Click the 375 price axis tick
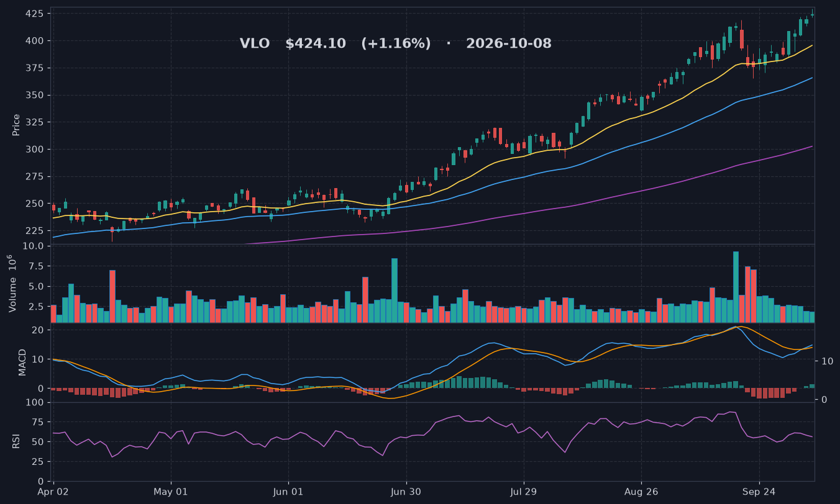Screen dimensions: 840x504 [x=34, y=68]
